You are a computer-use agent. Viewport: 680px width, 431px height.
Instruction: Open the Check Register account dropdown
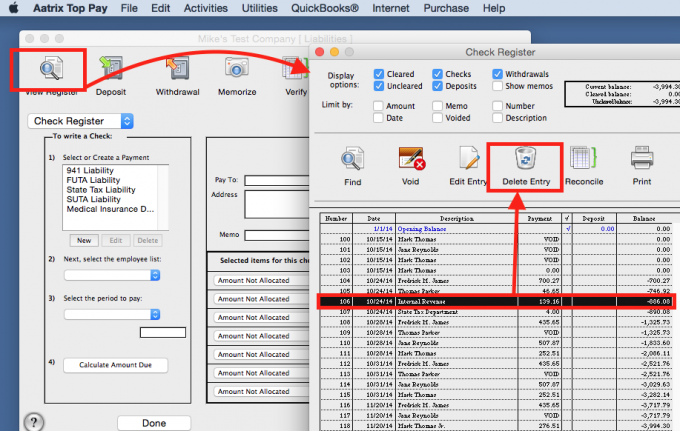click(x=81, y=121)
